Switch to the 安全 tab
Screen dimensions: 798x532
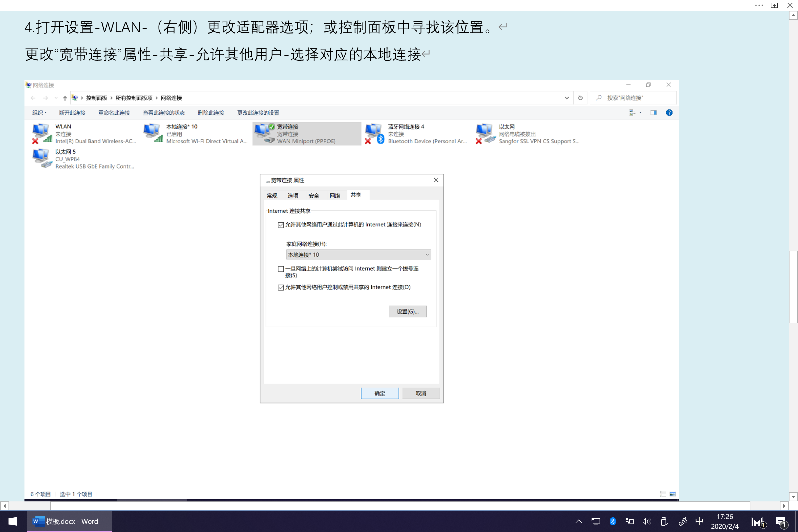tap(314, 196)
